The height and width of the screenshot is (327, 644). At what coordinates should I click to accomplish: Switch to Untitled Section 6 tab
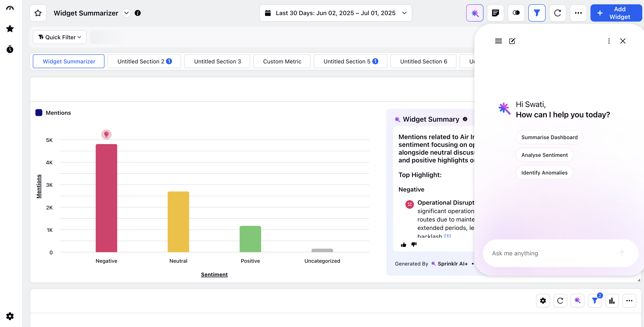pyautogui.click(x=423, y=61)
